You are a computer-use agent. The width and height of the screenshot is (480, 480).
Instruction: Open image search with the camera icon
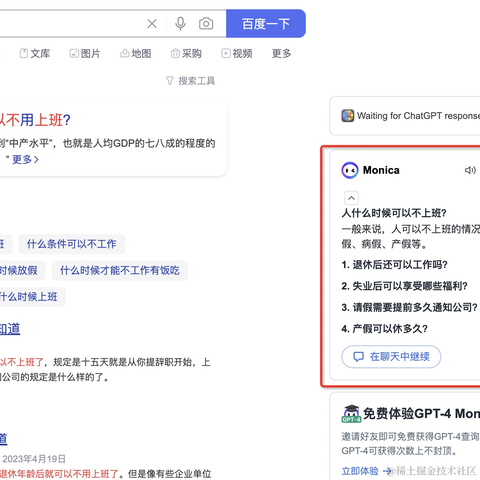[206, 24]
